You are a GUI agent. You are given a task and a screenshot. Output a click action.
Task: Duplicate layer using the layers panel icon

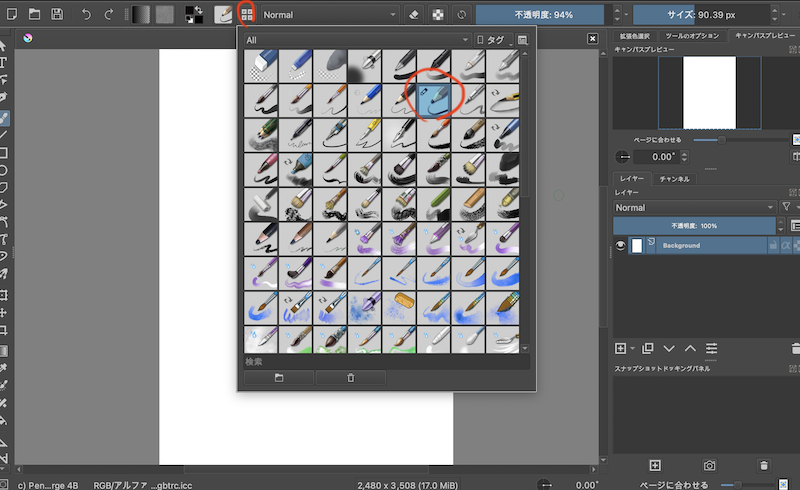647,348
